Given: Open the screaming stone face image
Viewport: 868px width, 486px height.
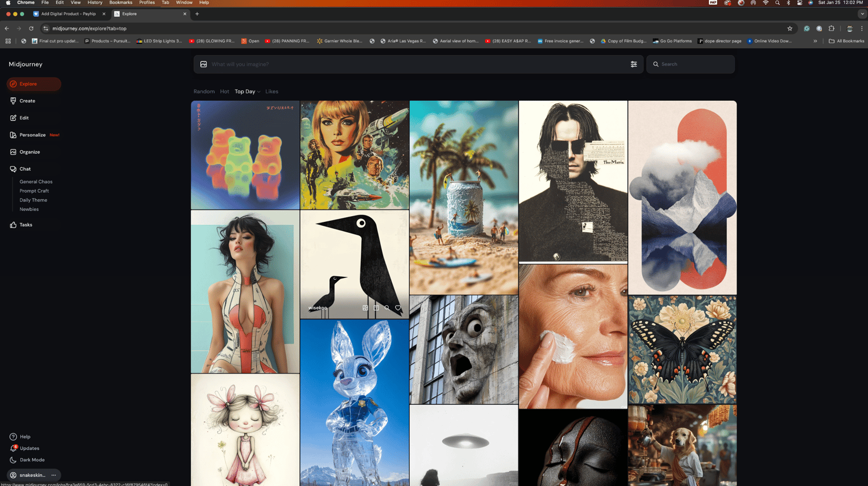Looking at the screenshot, I should (464, 350).
